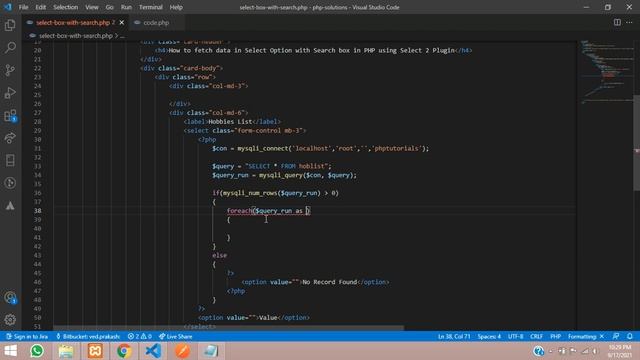Click the Ln 38, Col 71 status item

click(x=454, y=336)
